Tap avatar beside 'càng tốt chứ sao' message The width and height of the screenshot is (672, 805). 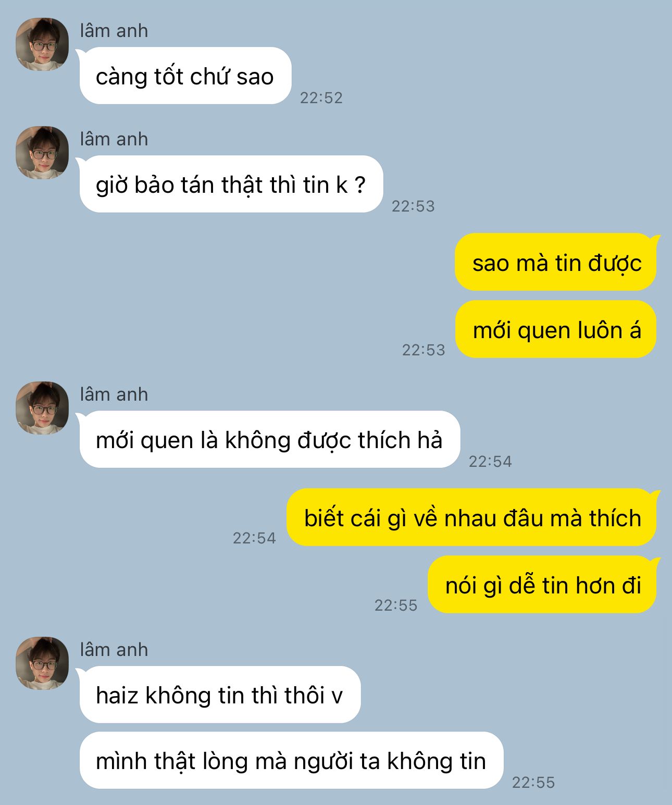tap(42, 44)
